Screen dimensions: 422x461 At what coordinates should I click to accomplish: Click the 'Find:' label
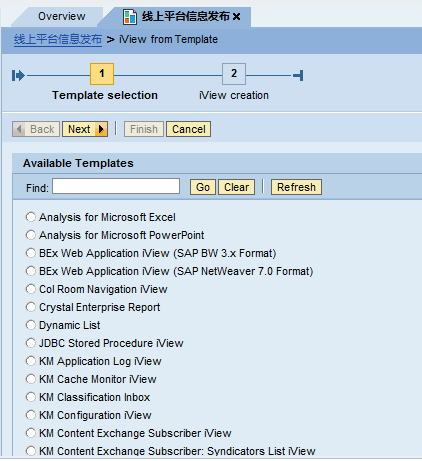[37, 188]
